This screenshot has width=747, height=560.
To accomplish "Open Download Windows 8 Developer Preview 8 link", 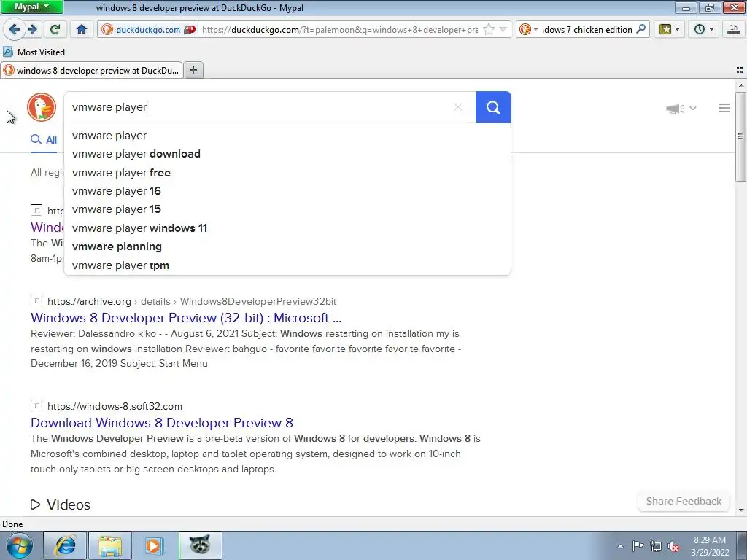I will pyautogui.click(x=161, y=423).
